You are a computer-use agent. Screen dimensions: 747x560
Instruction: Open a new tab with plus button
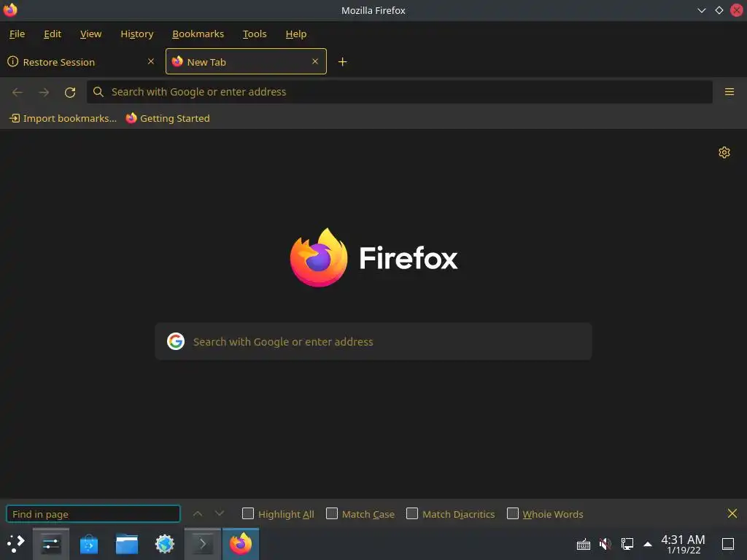coord(342,61)
